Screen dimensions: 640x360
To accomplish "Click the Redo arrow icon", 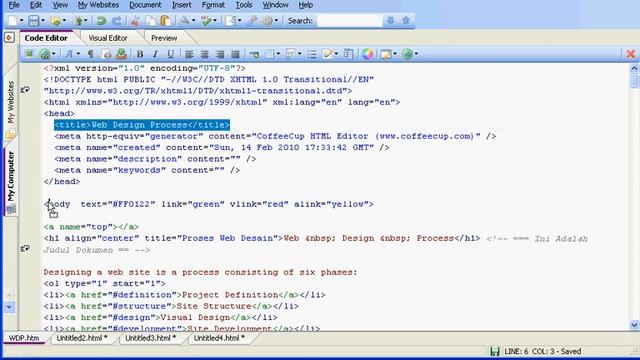I will pyautogui.click(x=117, y=20).
